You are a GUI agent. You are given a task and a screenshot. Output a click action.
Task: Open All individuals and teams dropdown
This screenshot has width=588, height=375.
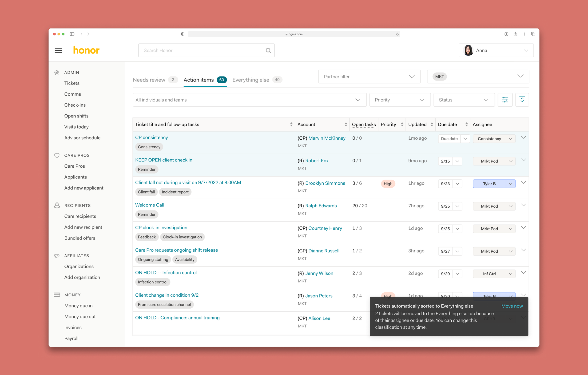click(x=250, y=100)
